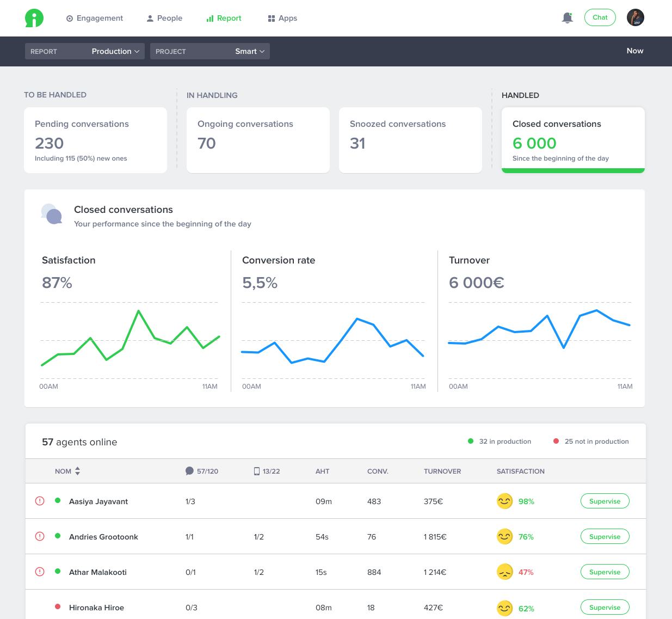Image resolution: width=672 pixels, height=619 pixels.
Task: Click the green iAdvize logo icon
Action: pos(34,18)
